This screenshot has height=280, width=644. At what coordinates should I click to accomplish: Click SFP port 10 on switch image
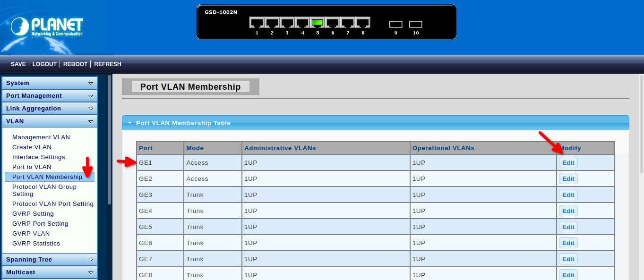pos(416,24)
